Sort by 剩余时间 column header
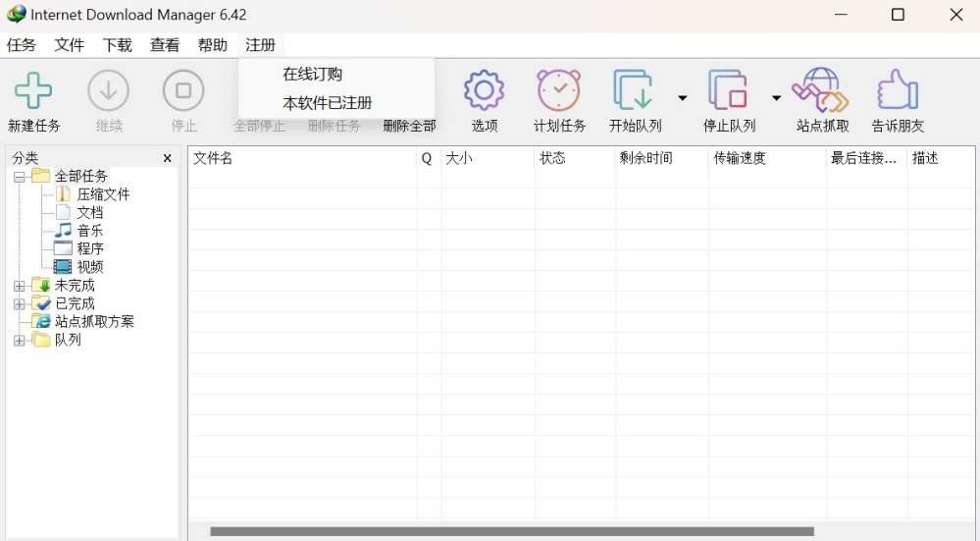Viewport: 980px width, 541px height. (662, 158)
